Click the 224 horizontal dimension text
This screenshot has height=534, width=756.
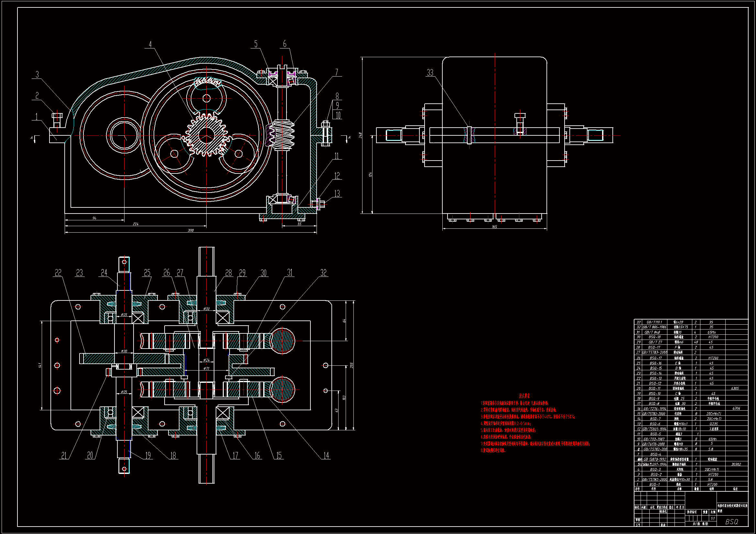136,224
